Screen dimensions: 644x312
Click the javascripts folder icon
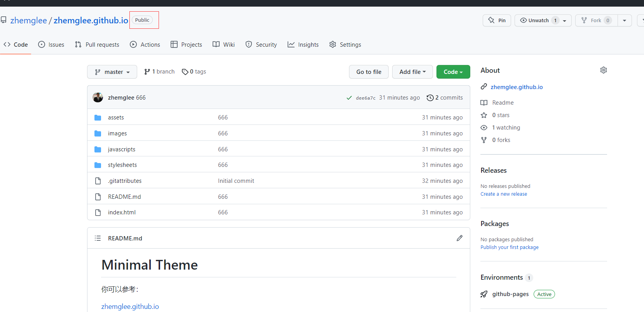pos(98,149)
